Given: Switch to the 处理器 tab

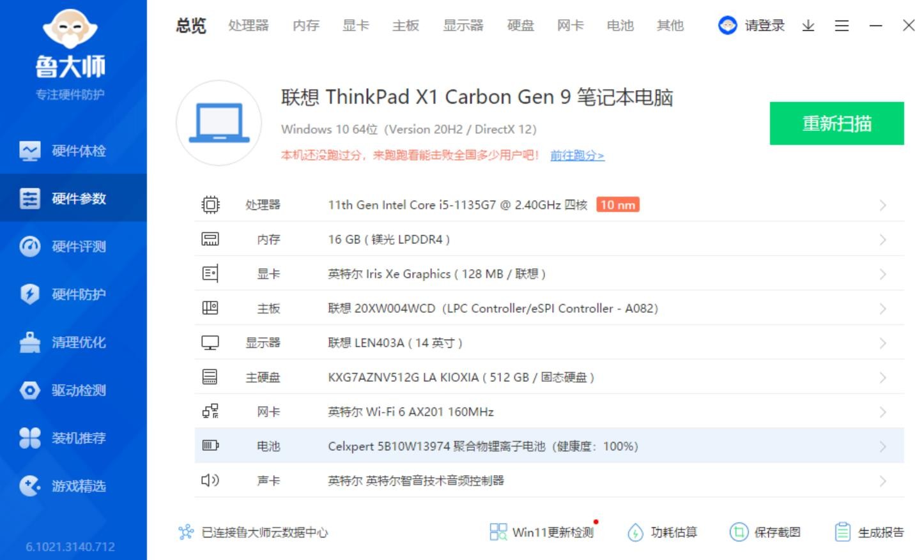Looking at the screenshot, I should 249,26.
